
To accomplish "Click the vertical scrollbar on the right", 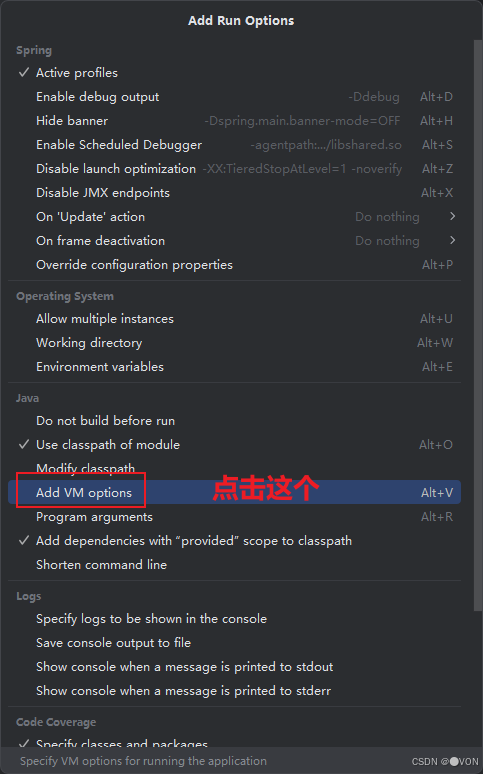I will coord(478,326).
